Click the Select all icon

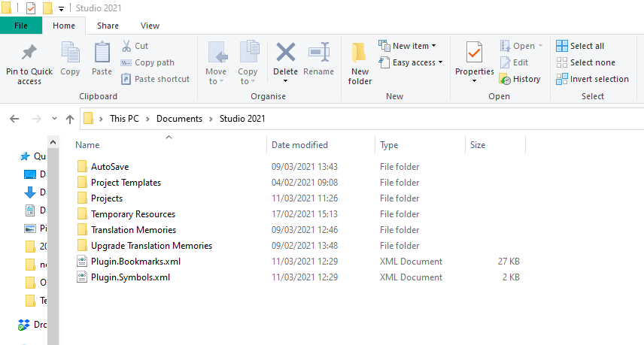[562, 46]
